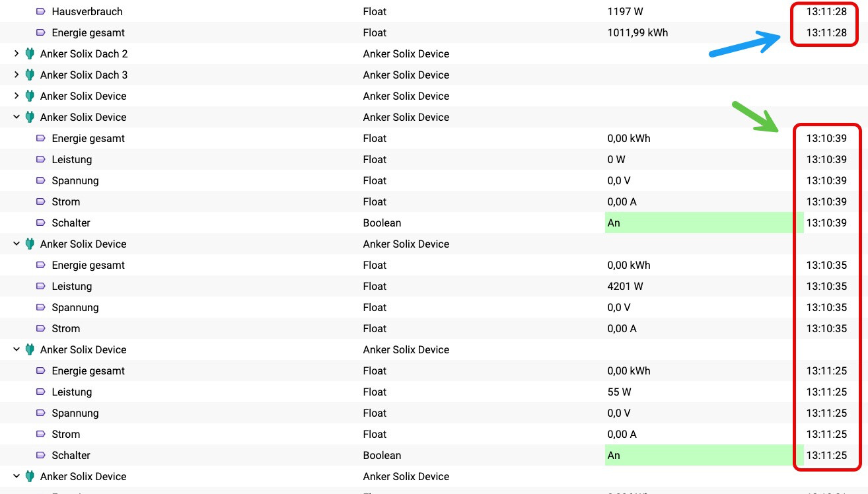Select the Anker Solix Dach 3 label

[x=84, y=75]
